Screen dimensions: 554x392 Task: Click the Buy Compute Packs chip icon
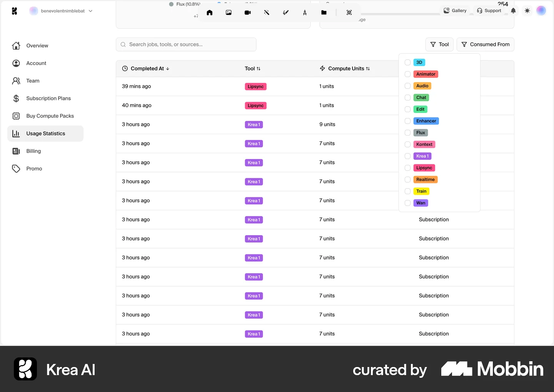[x=16, y=116]
